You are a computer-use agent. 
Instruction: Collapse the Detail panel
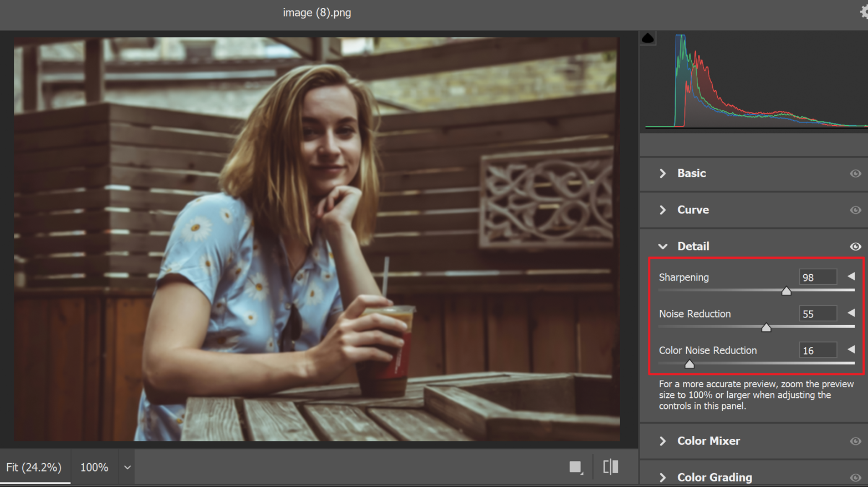(x=663, y=247)
